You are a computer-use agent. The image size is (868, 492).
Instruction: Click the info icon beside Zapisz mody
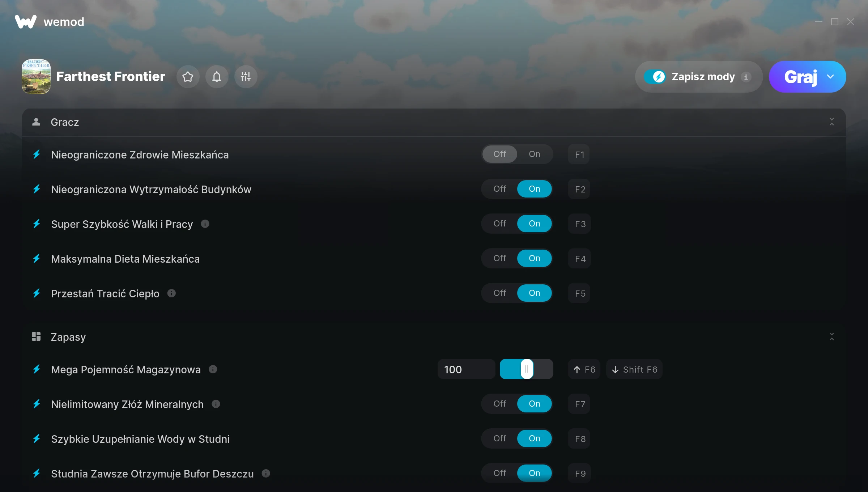746,77
